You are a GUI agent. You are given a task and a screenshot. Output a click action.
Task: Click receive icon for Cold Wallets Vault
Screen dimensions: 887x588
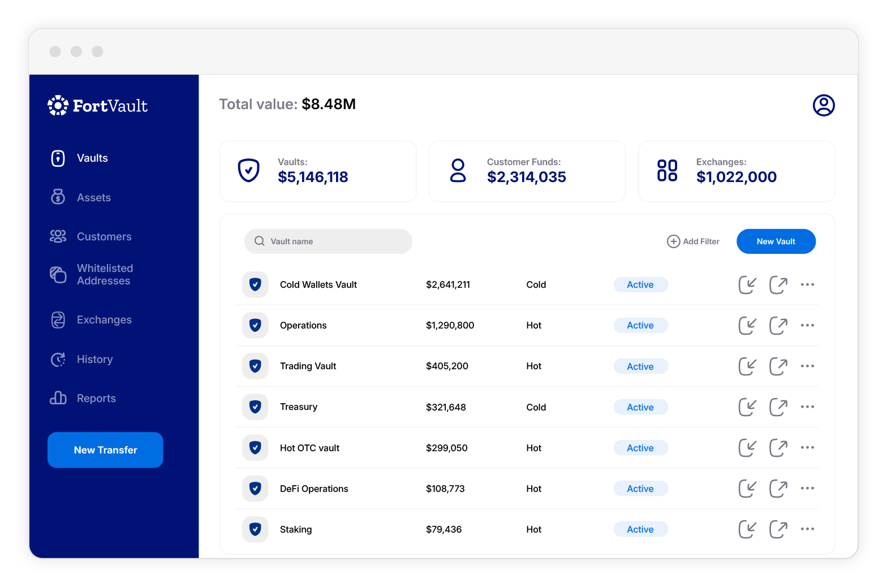point(747,284)
